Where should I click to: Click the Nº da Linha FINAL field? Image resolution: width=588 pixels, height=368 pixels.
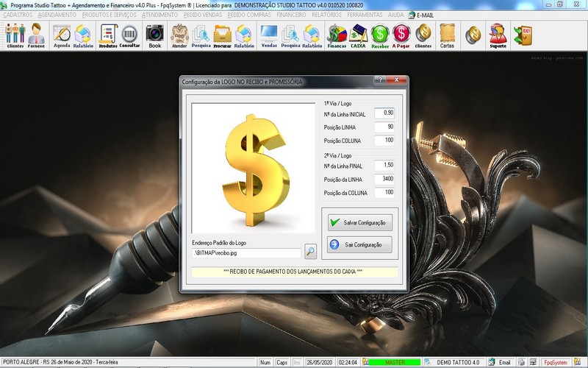click(384, 165)
